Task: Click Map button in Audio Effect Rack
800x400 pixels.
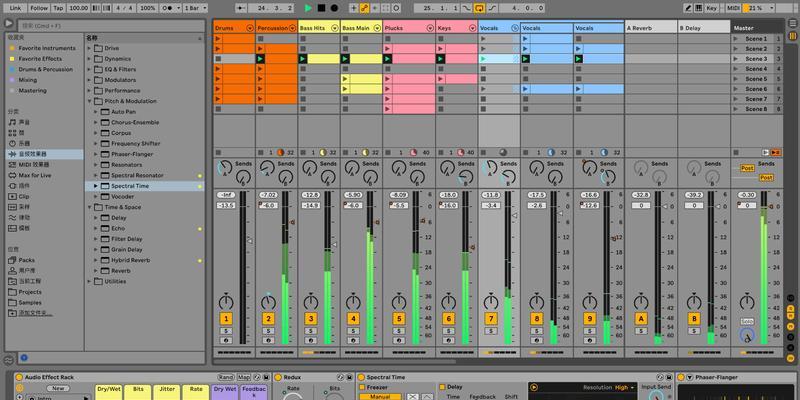Action: pyautogui.click(x=244, y=377)
